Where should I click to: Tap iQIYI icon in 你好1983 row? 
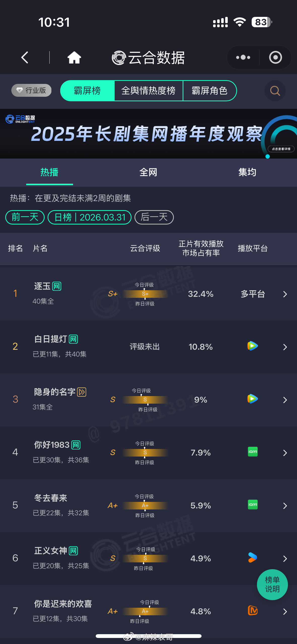[253, 452]
